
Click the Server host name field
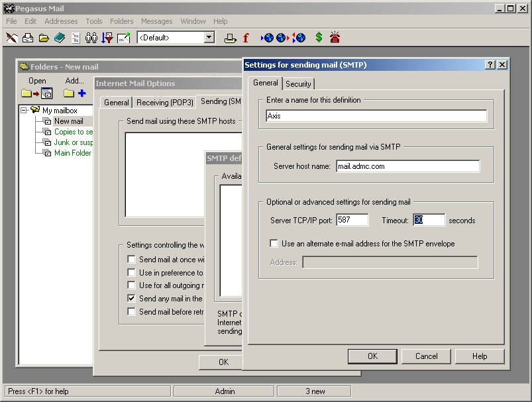click(407, 166)
